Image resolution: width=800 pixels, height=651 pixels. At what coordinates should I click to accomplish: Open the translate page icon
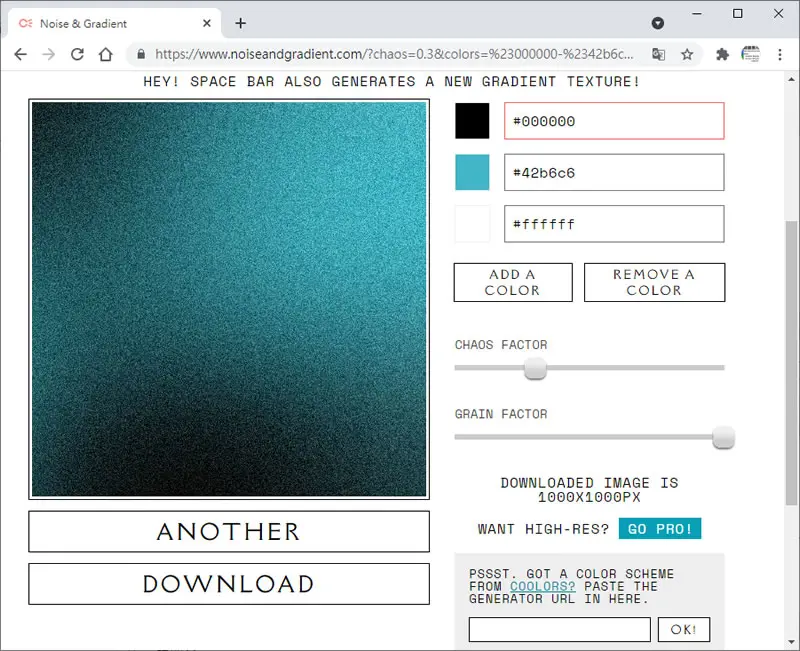[659, 54]
